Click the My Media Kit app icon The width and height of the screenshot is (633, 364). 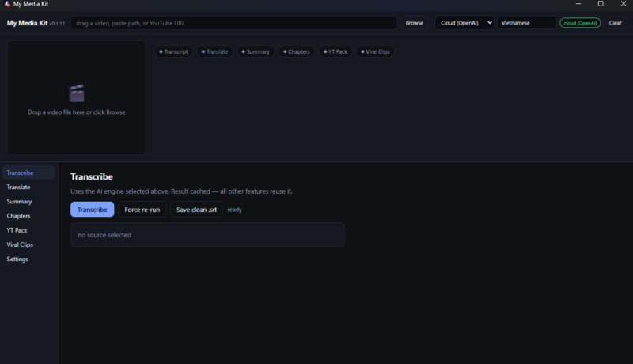point(7,4)
